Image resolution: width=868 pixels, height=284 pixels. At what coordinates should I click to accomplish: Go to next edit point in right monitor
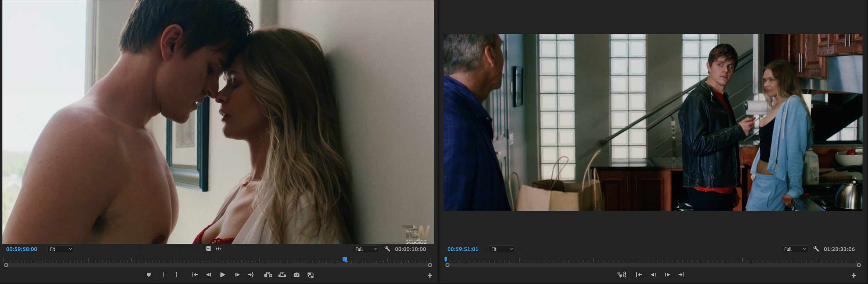coord(682,275)
